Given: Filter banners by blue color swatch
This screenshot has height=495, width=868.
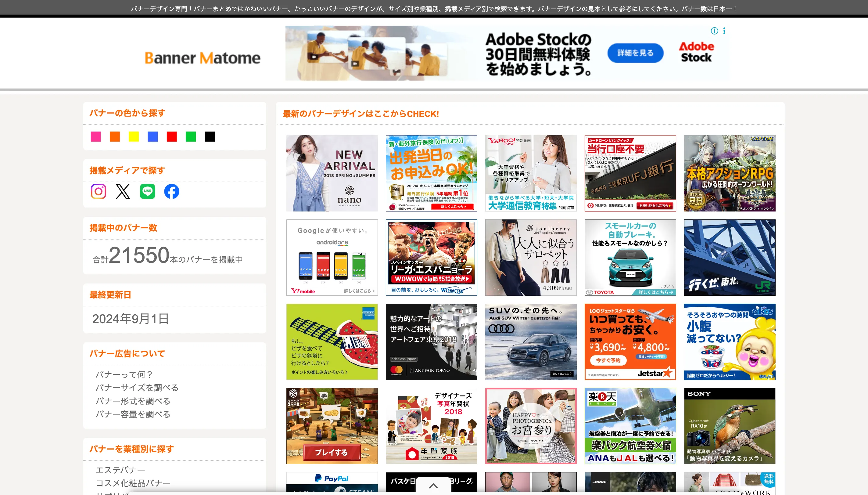Looking at the screenshot, I should [x=153, y=137].
